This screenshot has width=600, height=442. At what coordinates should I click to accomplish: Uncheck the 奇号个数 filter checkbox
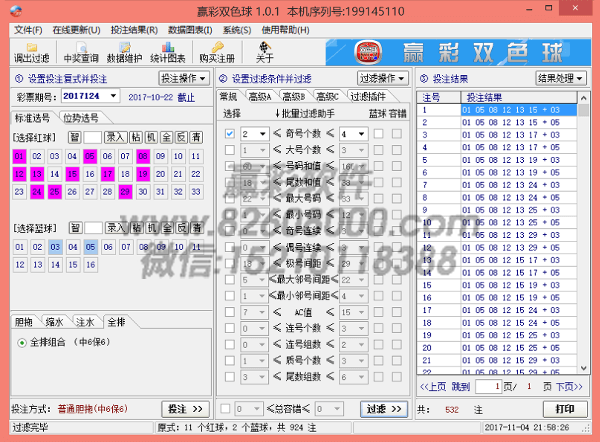230,134
